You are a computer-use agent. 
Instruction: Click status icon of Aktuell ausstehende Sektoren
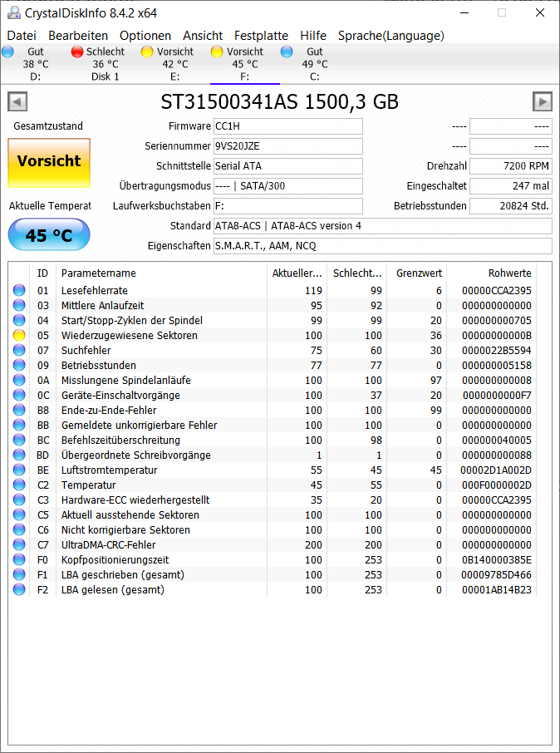[x=19, y=514]
